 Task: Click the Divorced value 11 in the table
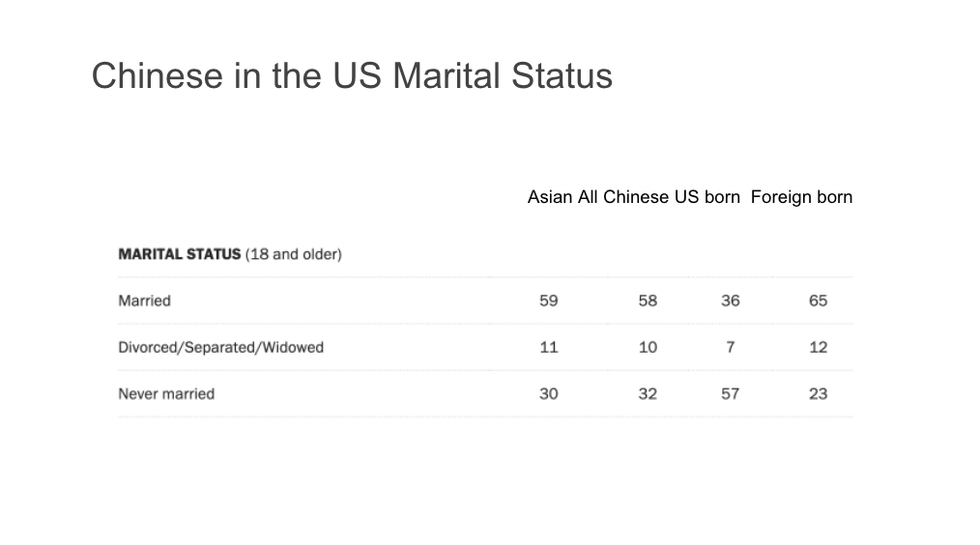(549, 347)
